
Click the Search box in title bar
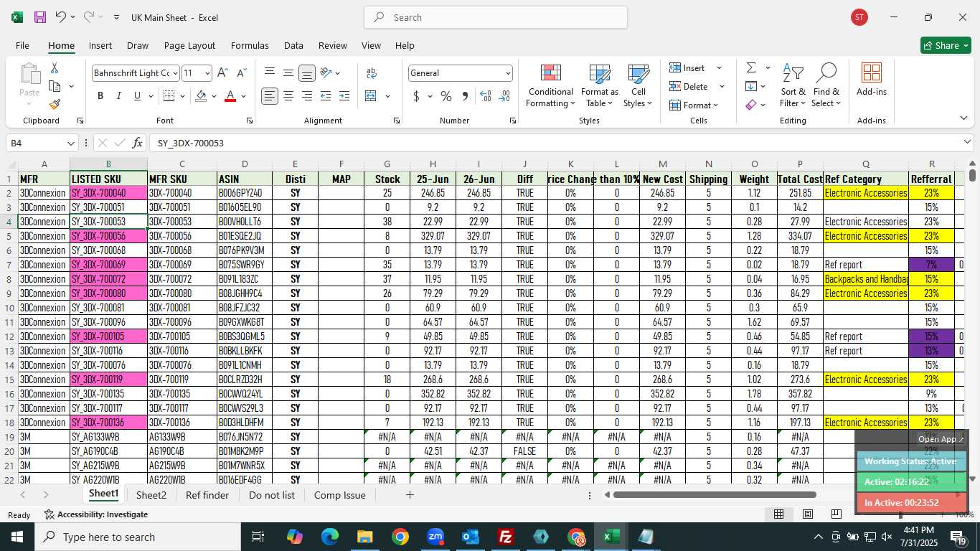[496, 17]
